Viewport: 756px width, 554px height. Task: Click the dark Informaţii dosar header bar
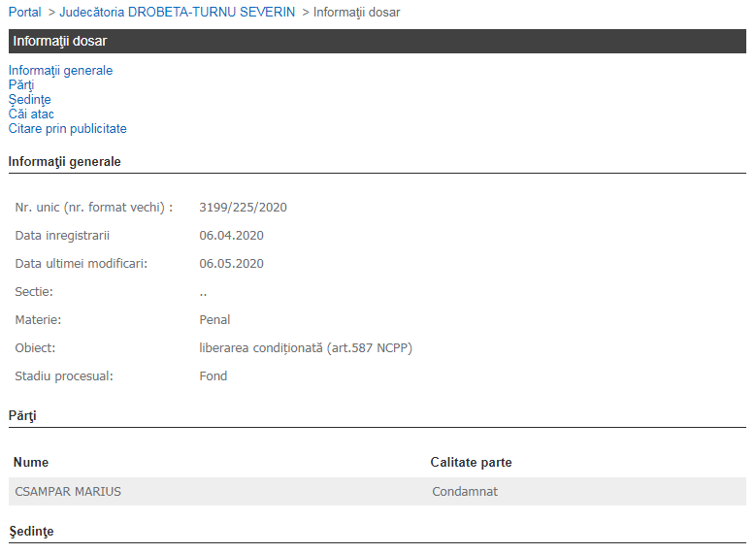pyautogui.click(x=377, y=41)
